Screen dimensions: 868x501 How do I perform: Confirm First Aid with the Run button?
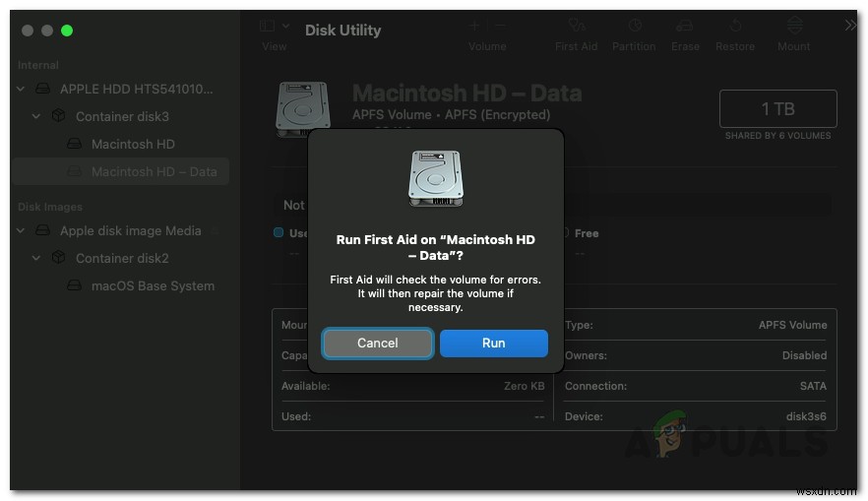pos(493,344)
